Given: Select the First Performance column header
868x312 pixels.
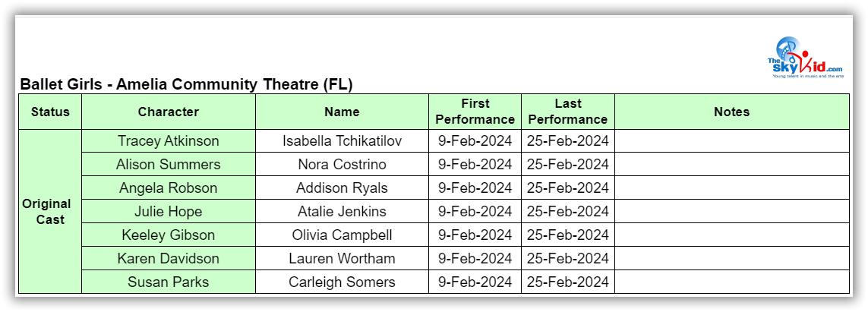Looking at the screenshot, I should pos(475,112).
